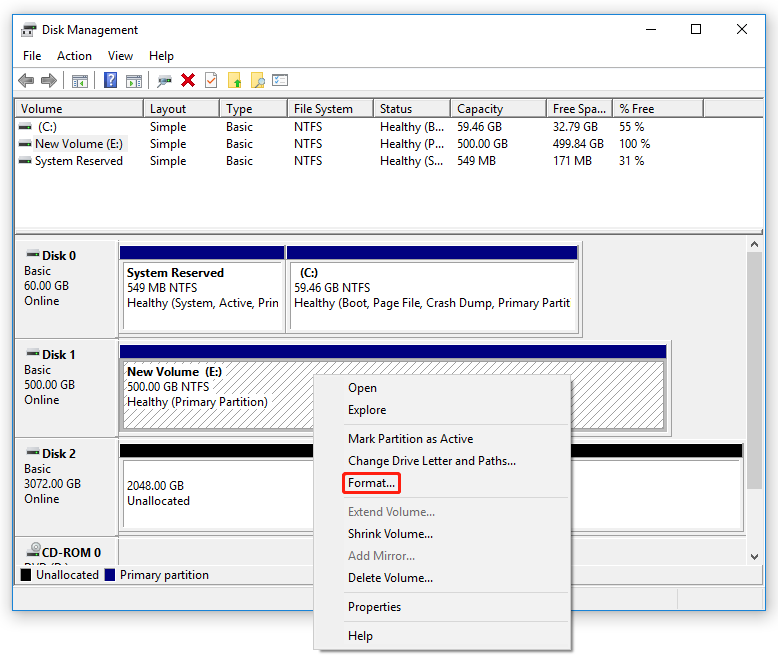Click the vertical scrollbar thumb
Image resolution: width=778 pixels, height=665 pixels.
754,370
